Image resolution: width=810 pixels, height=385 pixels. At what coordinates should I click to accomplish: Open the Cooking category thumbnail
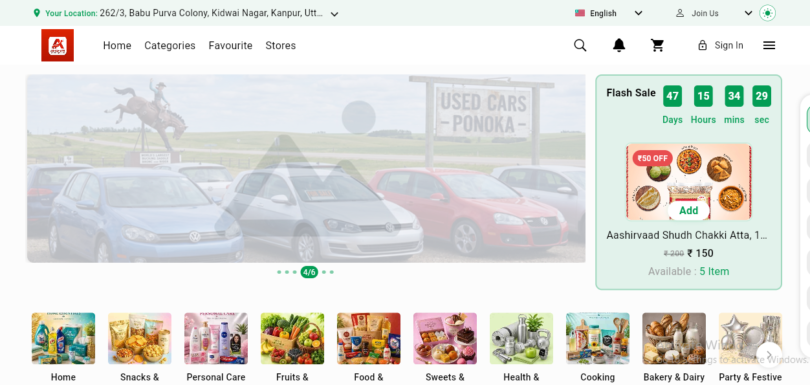598,338
